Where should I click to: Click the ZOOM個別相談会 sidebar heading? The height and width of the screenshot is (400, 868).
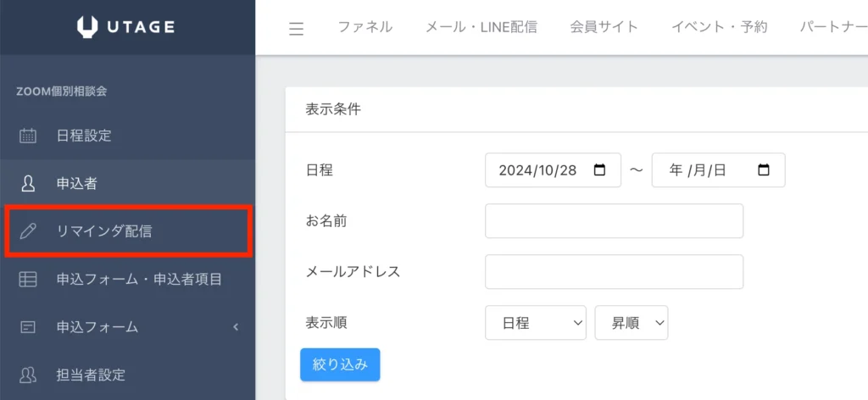tap(61, 92)
